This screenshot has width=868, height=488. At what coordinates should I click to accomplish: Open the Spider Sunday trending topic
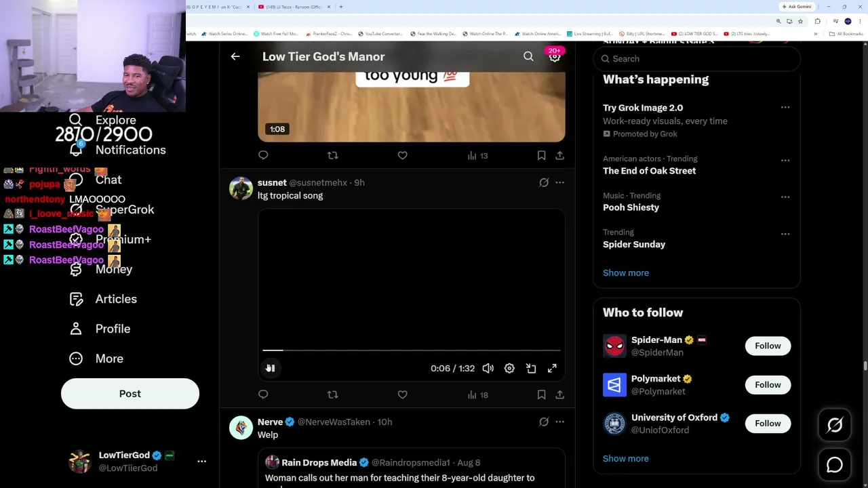pyautogui.click(x=634, y=244)
